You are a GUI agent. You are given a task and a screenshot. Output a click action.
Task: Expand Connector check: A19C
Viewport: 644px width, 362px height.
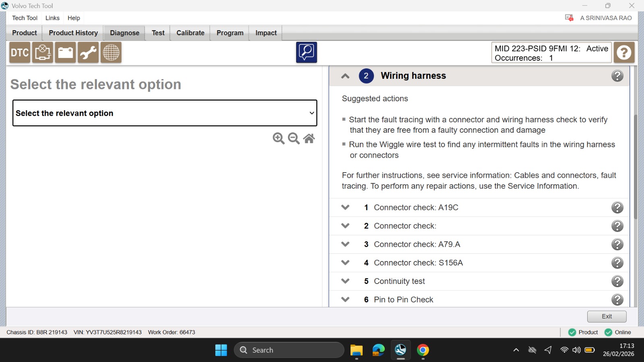345,208
